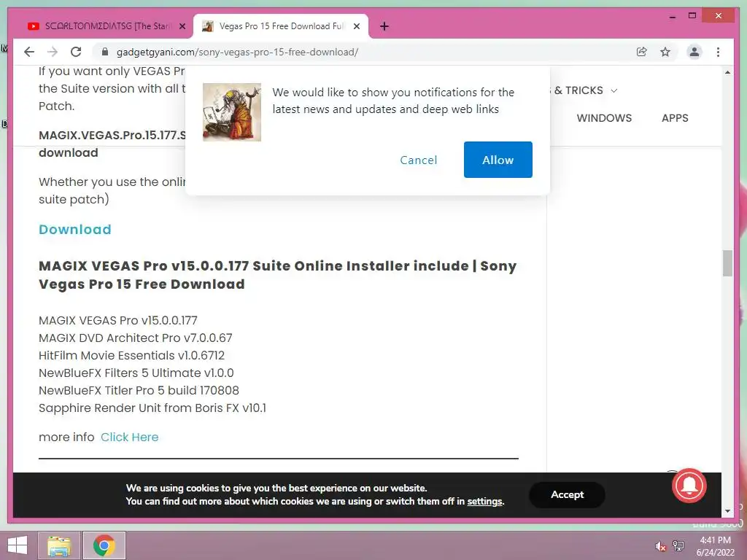
Task: Open the Chrome three-dot menu
Action: pos(718,52)
